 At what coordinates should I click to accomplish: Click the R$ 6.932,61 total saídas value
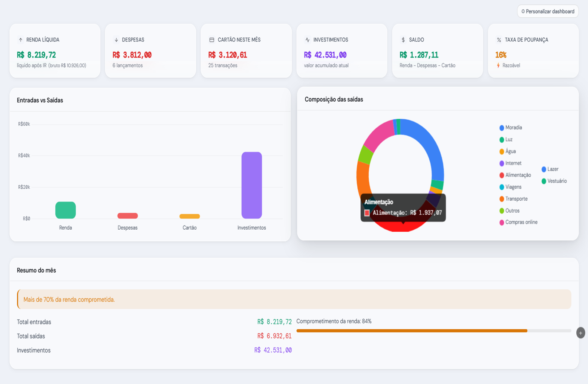274,336
